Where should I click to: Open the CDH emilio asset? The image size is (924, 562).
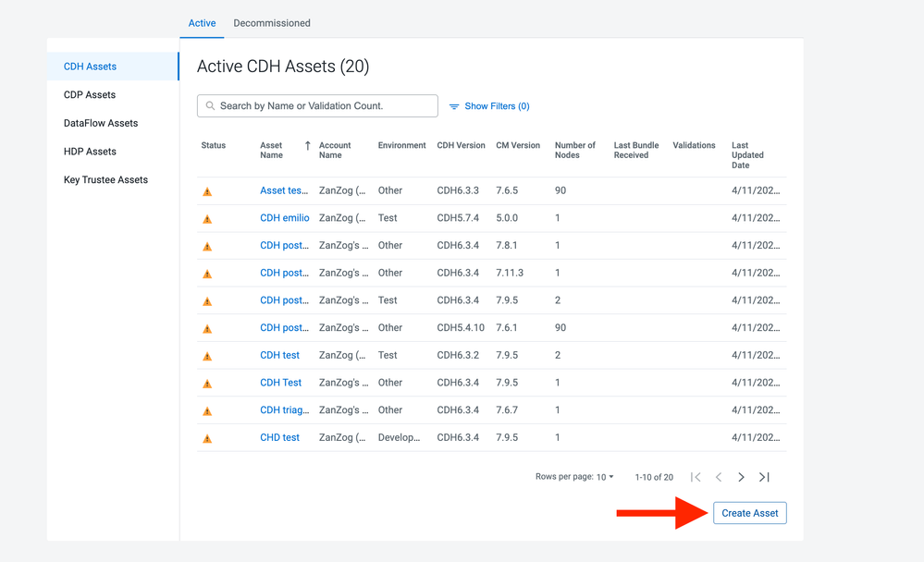click(x=285, y=218)
